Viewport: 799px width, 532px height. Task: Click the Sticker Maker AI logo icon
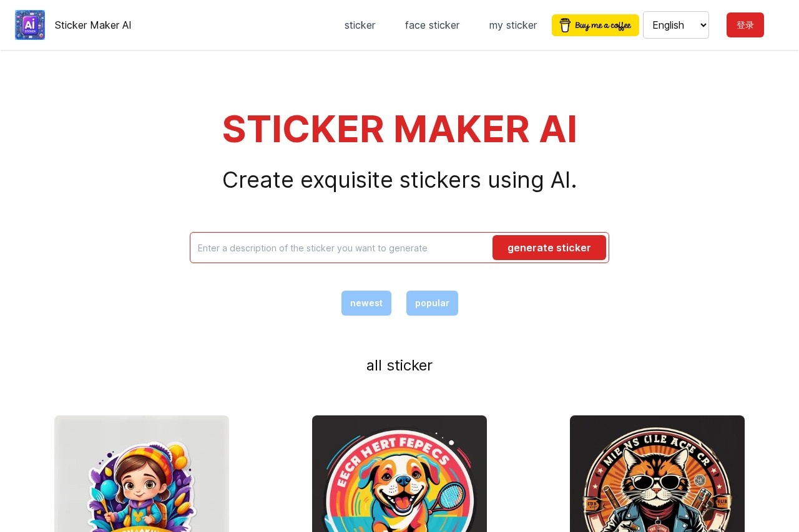click(30, 25)
